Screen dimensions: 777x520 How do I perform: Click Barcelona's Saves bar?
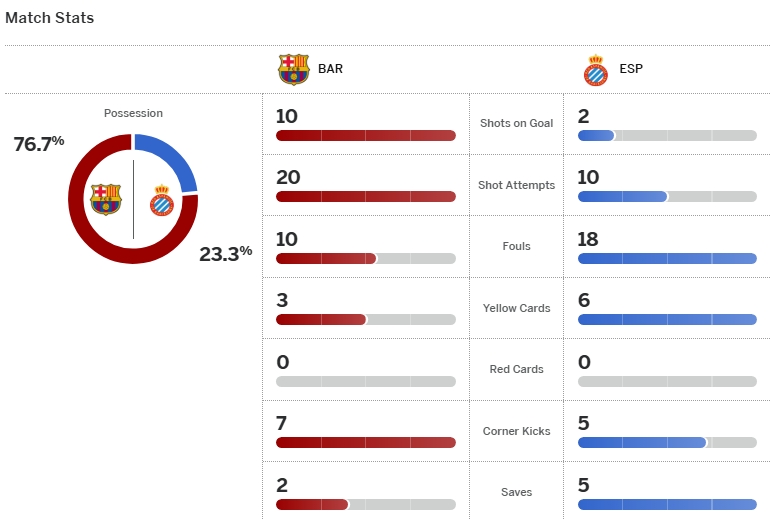point(365,504)
